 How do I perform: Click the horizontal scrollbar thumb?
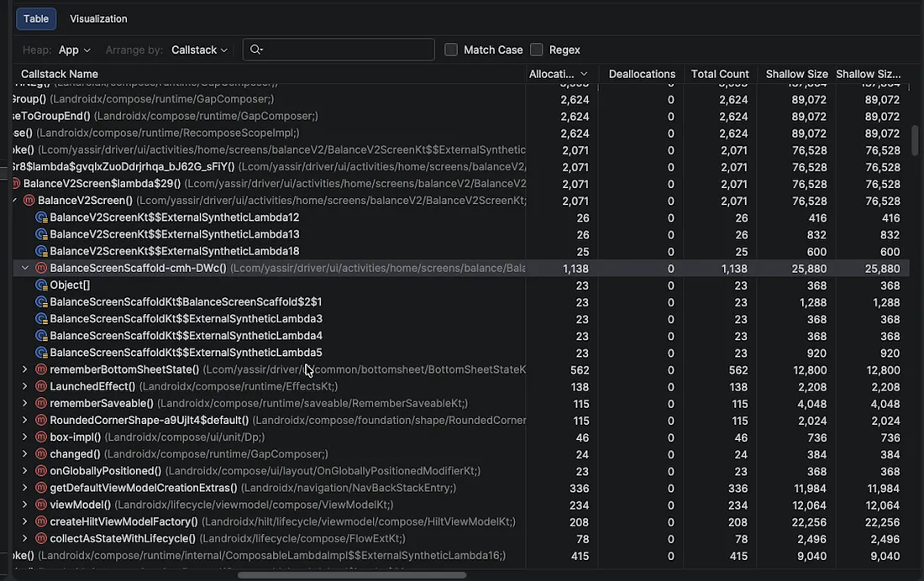(x=352, y=575)
